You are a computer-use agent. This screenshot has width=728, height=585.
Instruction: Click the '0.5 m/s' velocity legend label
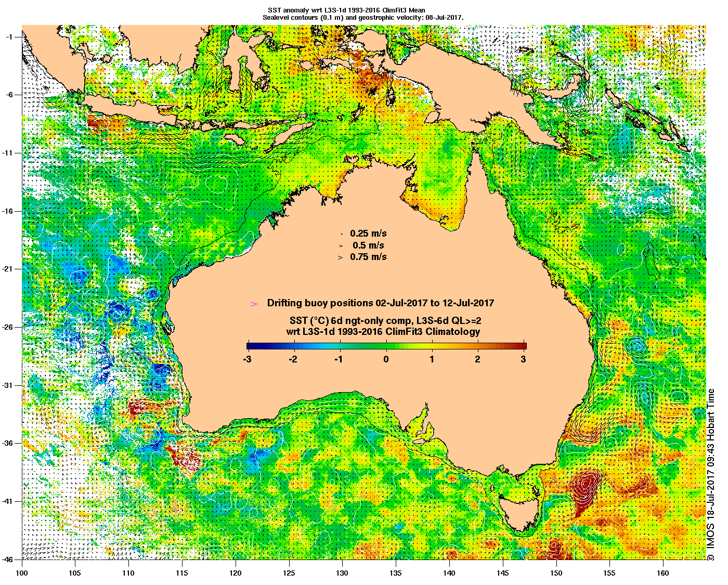pos(368,245)
